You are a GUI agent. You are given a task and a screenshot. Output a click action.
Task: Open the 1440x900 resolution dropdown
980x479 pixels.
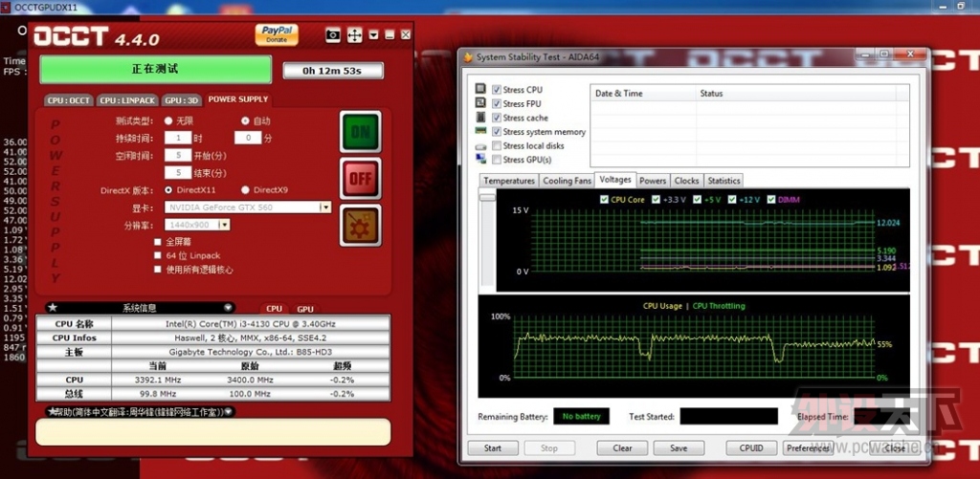pos(224,224)
